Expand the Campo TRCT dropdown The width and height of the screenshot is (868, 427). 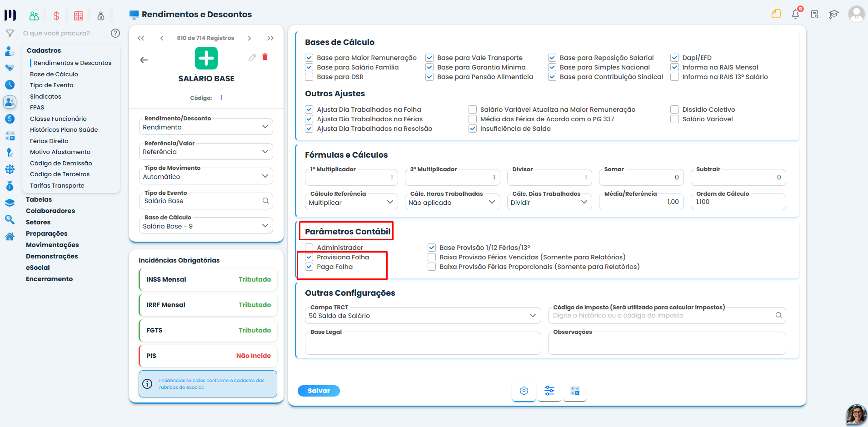[423, 315]
